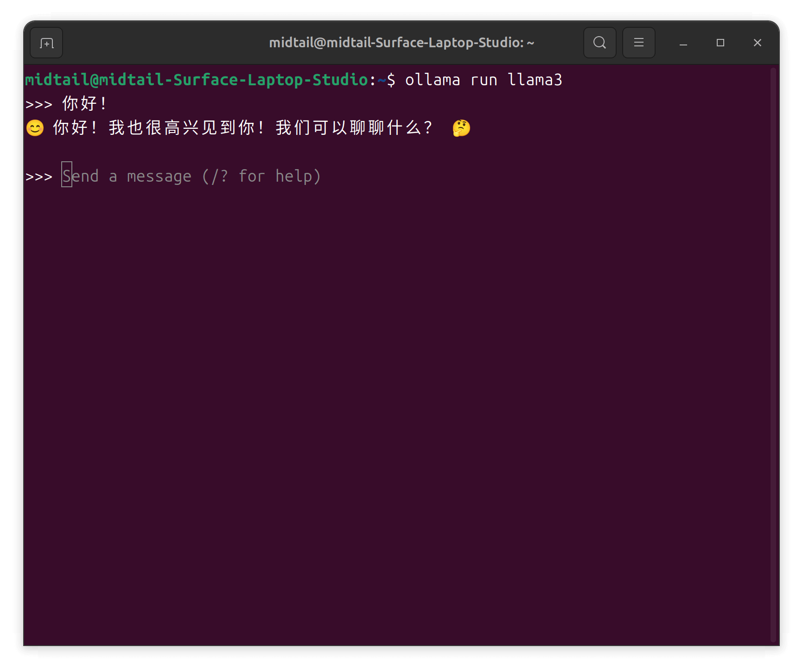Screen dimensions: 803x672
Task: Click the block cursor at the prompt
Action: click(x=67, y=175)
